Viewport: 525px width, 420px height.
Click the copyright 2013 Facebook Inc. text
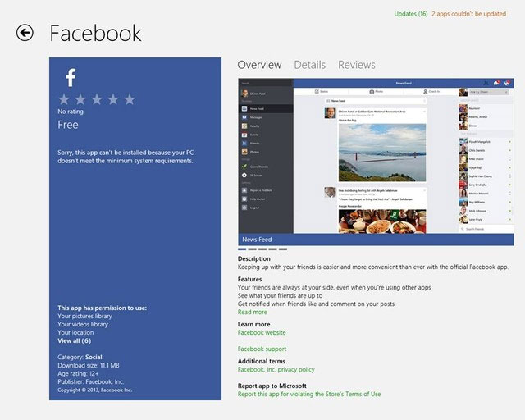click(95, 390)
